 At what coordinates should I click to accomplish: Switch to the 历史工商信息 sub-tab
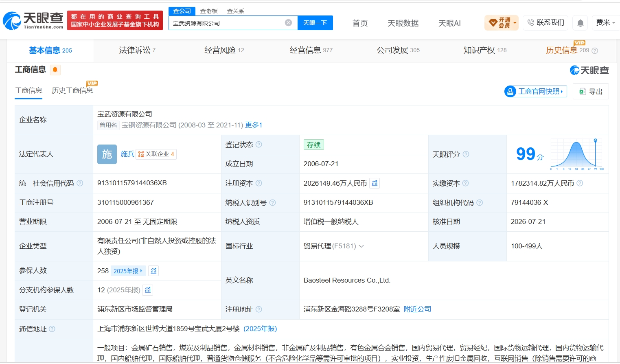click(72, 90)
